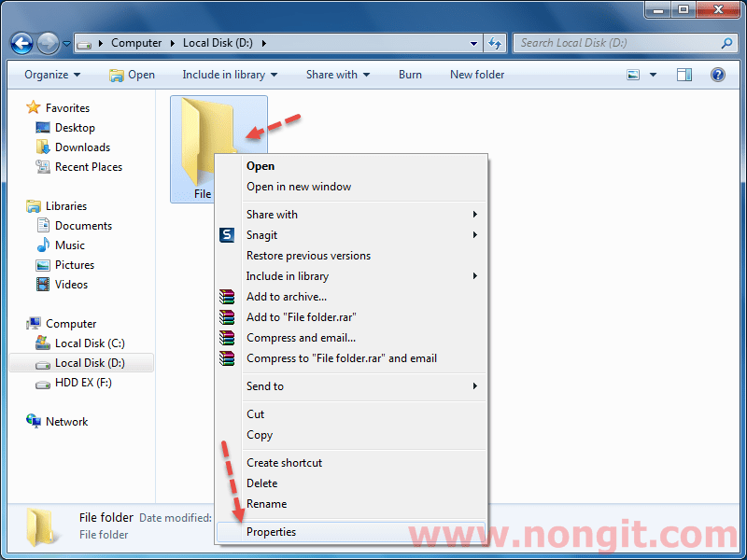Select Libraries in navigation pane

[x=57, y=205]
